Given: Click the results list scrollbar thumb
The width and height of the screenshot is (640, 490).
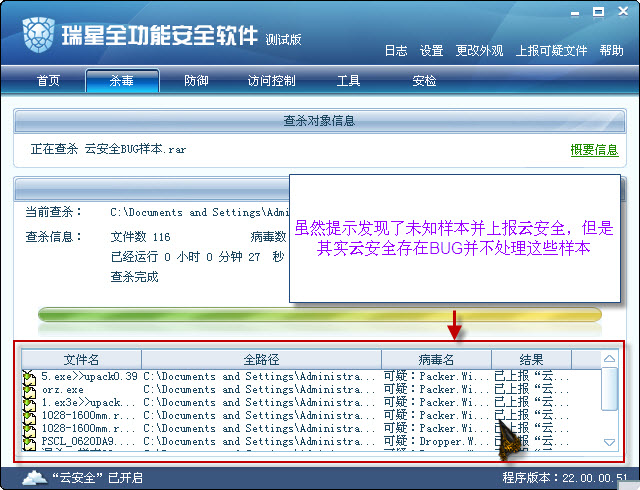Looking at the screenshot, I should click(609, 389).
